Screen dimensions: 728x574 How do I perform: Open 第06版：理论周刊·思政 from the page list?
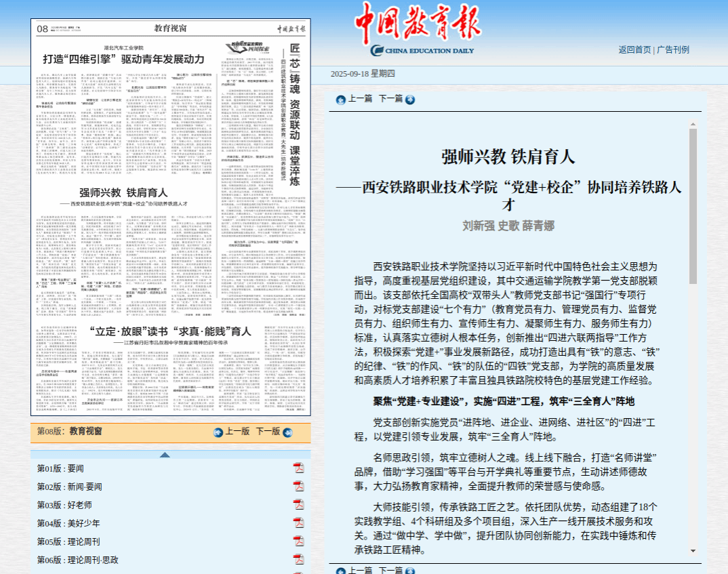tap(78, 560)
